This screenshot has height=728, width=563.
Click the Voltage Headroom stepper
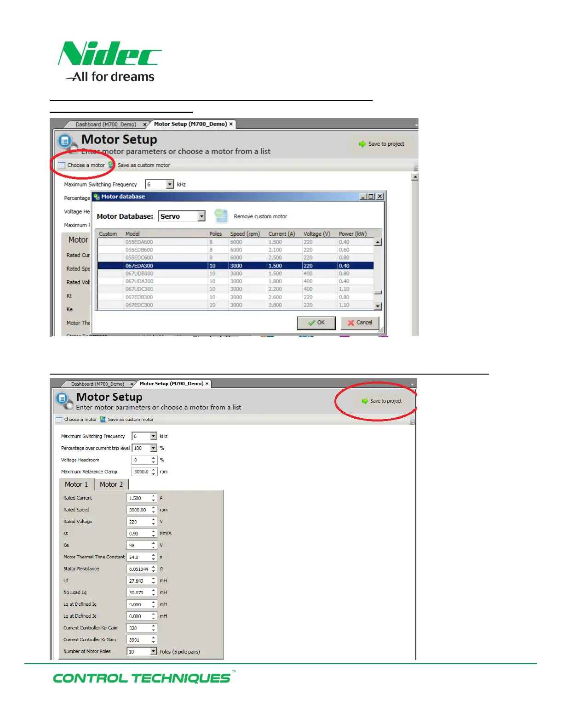154,460
